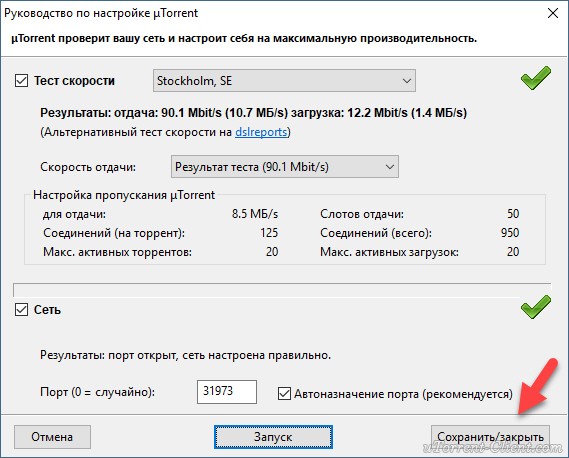Click the speed test results line
The height and width of the screenshot is (458, 569).
pyautogui.click(x=253, y=113)
